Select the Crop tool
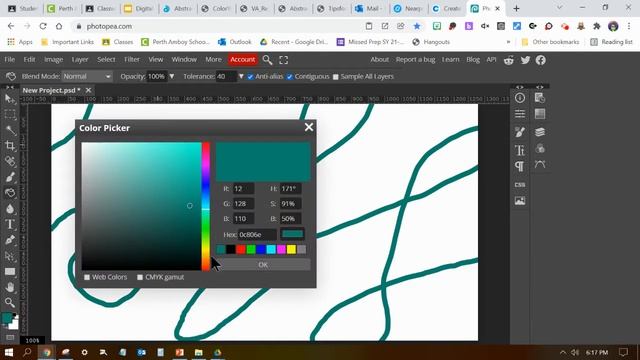 (x=10, y=146)
